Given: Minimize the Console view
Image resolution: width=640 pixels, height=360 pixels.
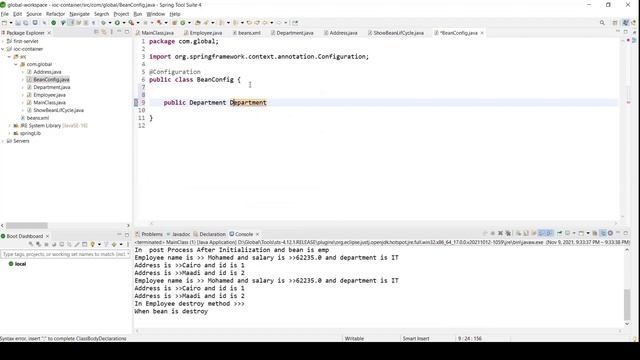Looking at the screenshot, I should (618, 233).
